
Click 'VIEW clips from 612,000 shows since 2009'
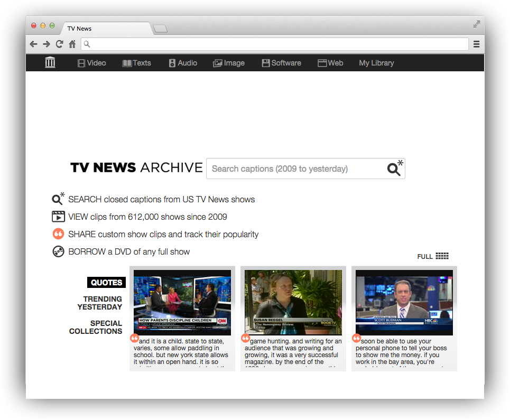pos(147,217)
